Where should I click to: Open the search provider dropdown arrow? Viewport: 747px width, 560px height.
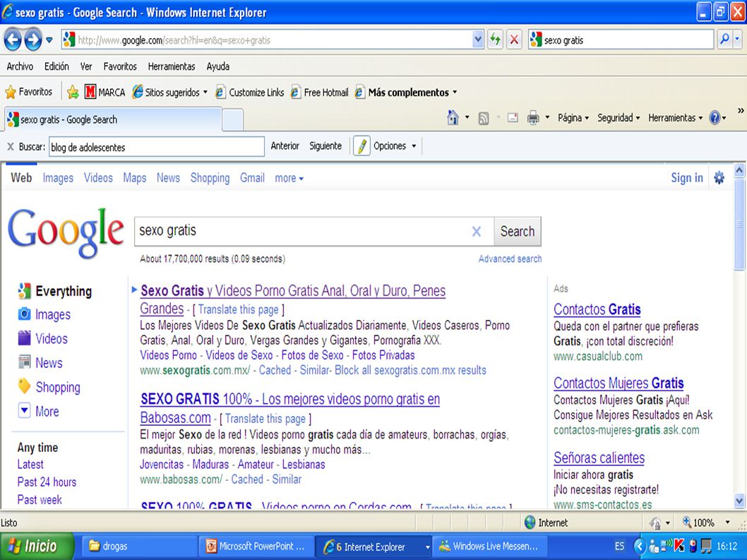737,40
